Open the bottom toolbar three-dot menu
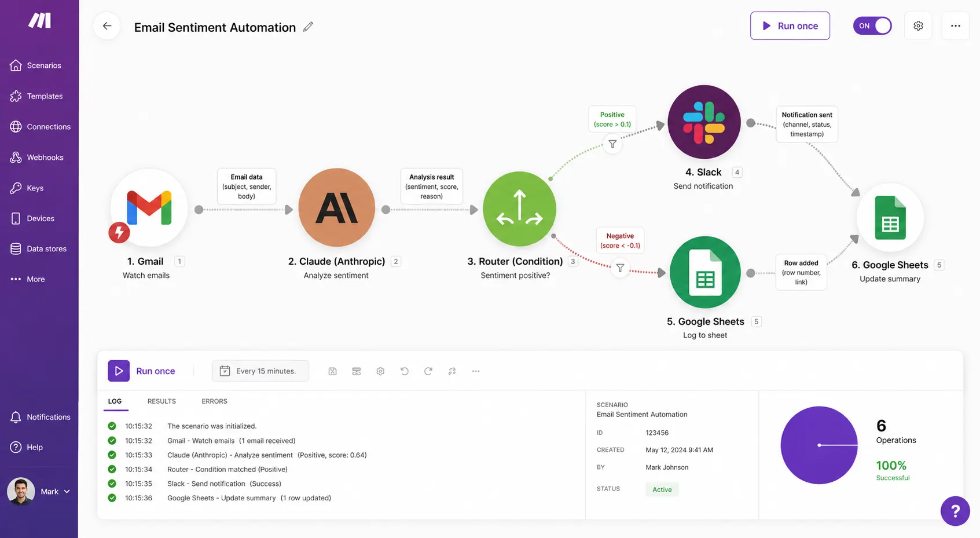Image resolution: width=980 pixels, height=538 pixels. [476, 371]
